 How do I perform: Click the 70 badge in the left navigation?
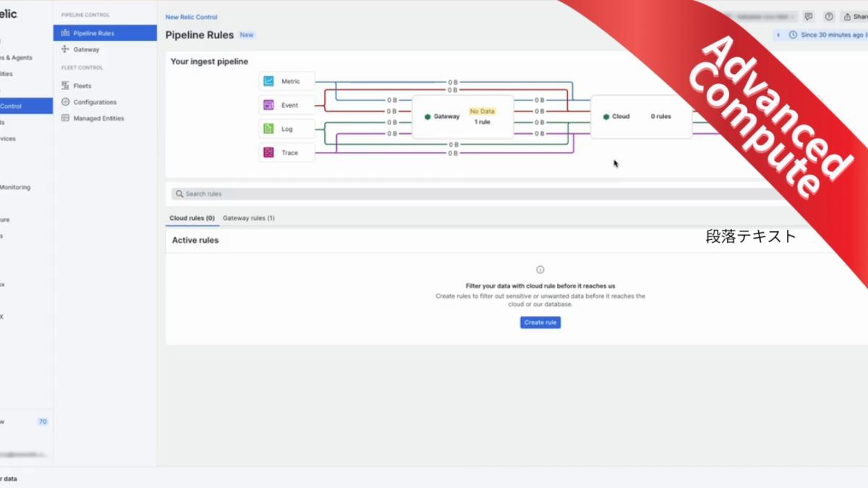coord(43,421)
